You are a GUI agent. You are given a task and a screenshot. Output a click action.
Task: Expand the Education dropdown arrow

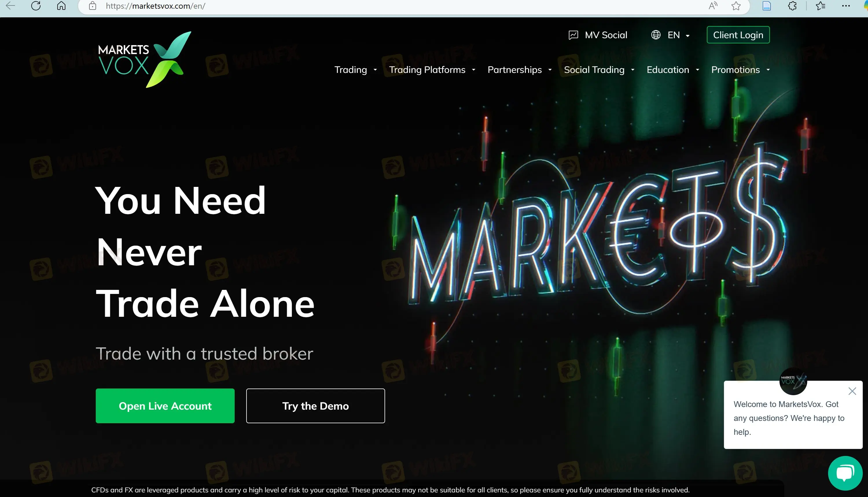697,70
